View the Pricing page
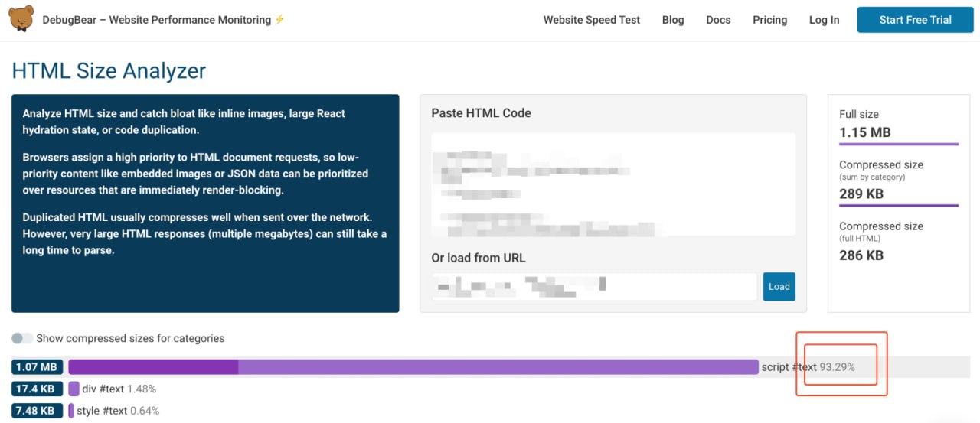980x423 pixels. [x=770, y=20]
